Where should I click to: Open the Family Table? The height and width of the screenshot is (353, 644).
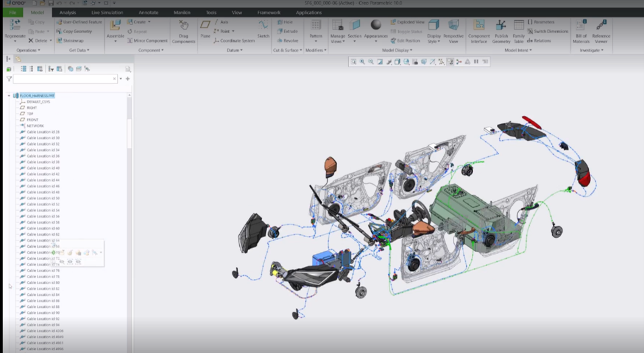519,26
